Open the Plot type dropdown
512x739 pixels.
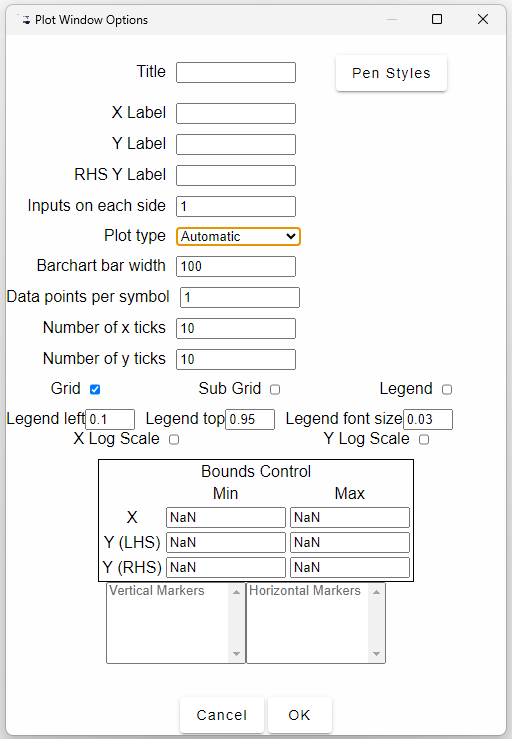click(x=238, y=236)
